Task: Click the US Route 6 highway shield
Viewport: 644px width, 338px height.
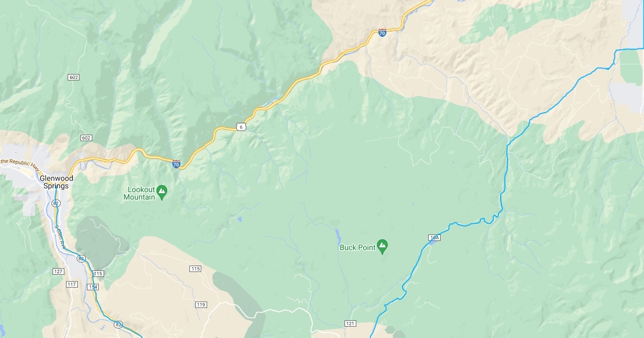Action: click(242, 127)
